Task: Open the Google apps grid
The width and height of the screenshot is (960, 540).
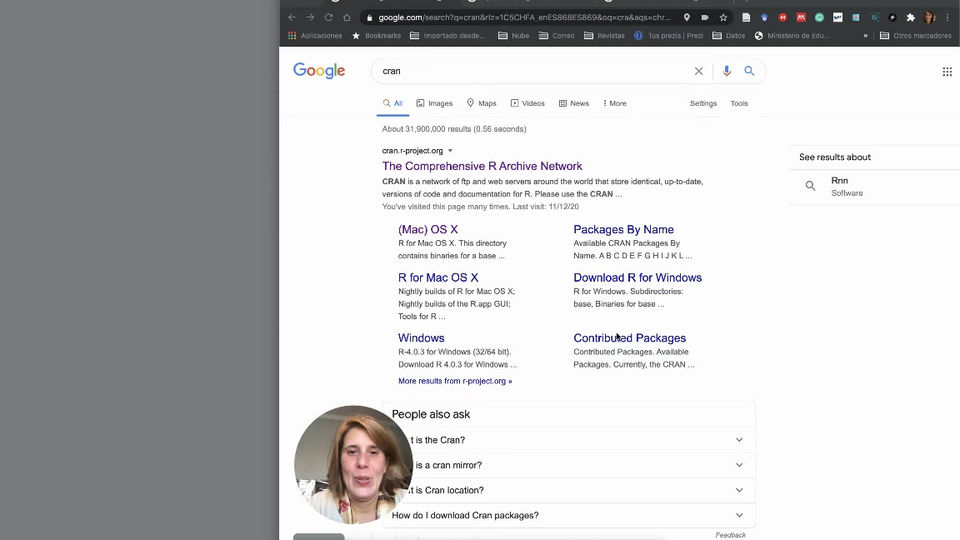Action: pyautogui.click(x=947, y=72)
